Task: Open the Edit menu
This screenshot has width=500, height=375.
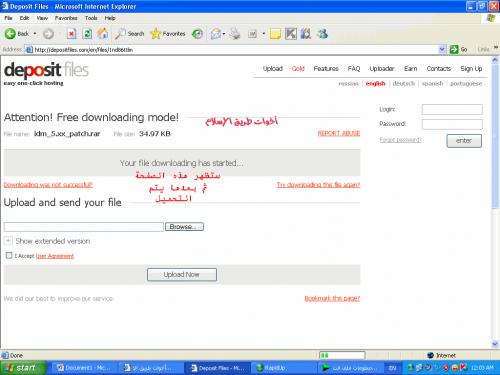Action: click(24, 18)
